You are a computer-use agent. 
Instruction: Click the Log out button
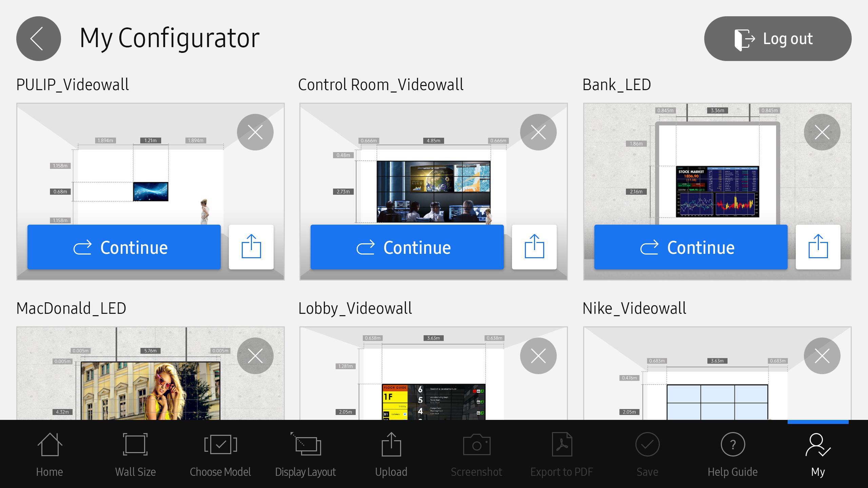(777, 39)
